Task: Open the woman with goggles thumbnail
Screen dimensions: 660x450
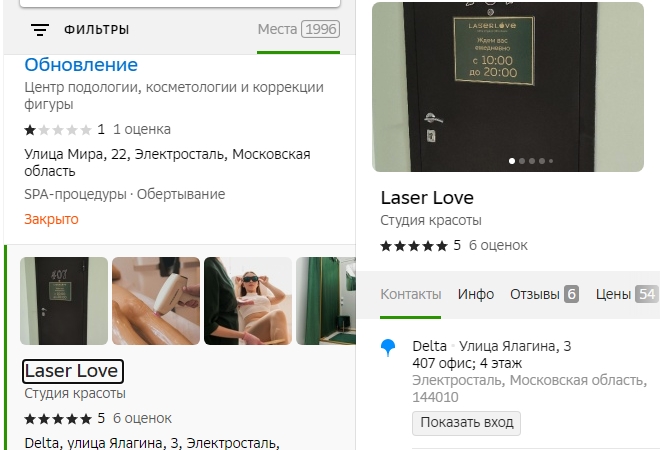Action: [x=248, y=301]
